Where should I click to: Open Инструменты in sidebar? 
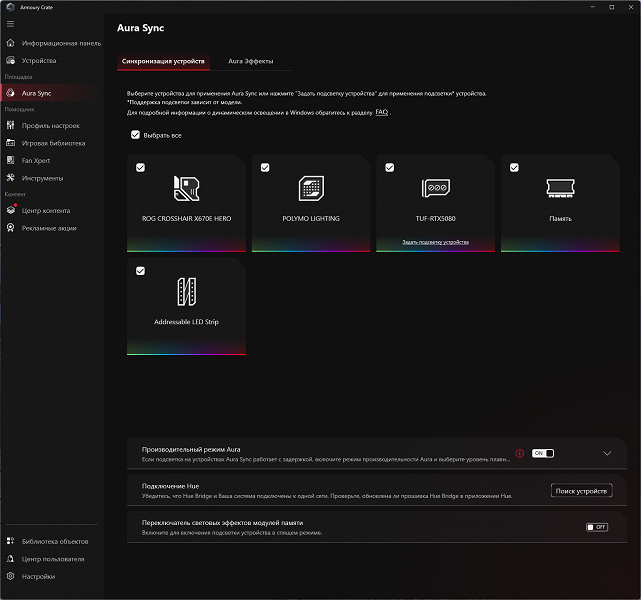pos(52,178)
